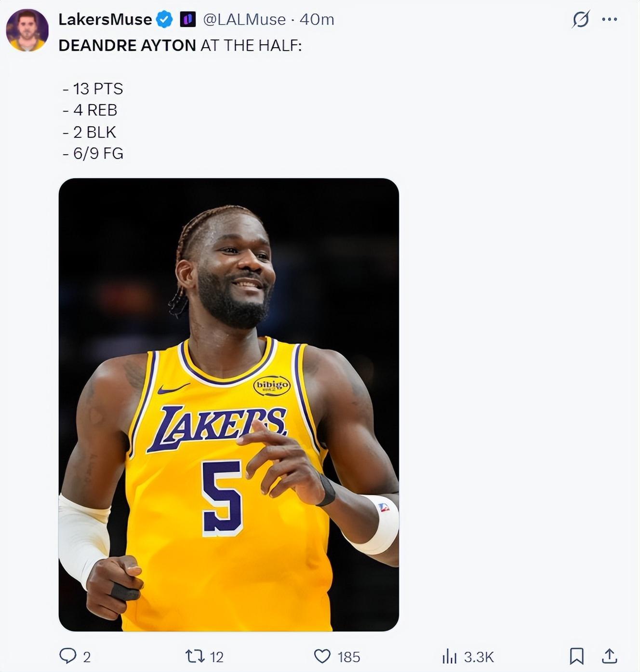Open the Lakers jersey player photo
Screen dimensions: 640x672
[x=229, y=404]
